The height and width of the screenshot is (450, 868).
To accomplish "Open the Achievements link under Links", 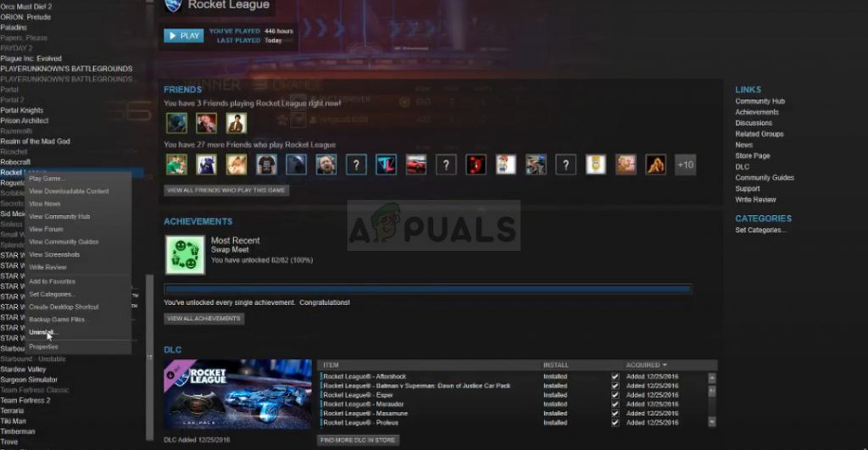I will click(x=757, y=112).
